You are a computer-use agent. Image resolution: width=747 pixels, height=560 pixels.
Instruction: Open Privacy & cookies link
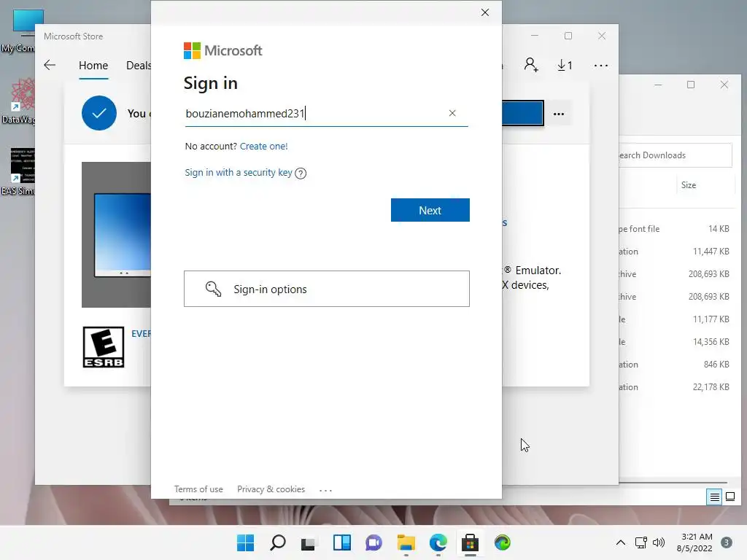pos(271,489)
